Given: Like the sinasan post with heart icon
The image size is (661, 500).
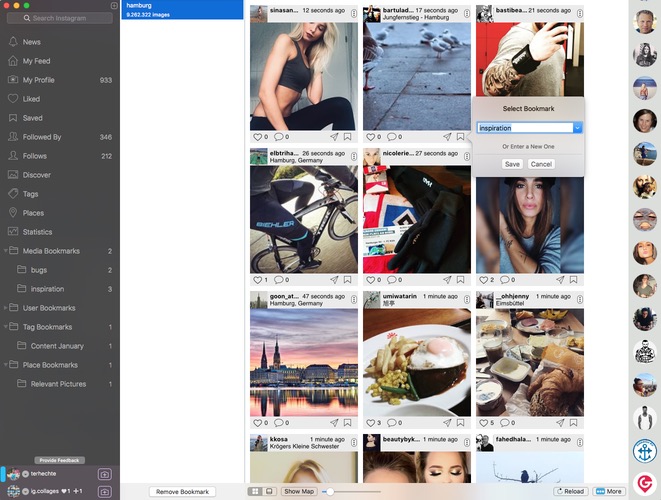Looking at the screenshot, I should 258,137.
